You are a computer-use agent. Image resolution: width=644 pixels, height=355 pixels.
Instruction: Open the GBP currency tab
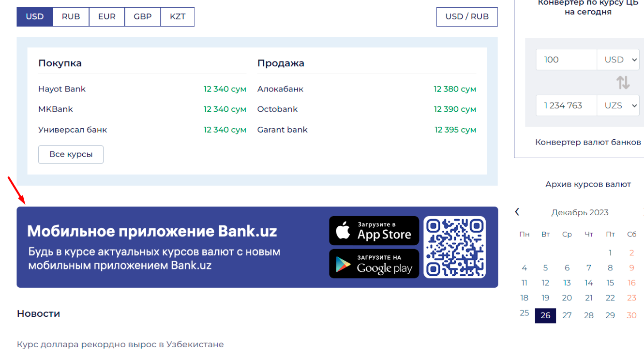pos(143,16)
